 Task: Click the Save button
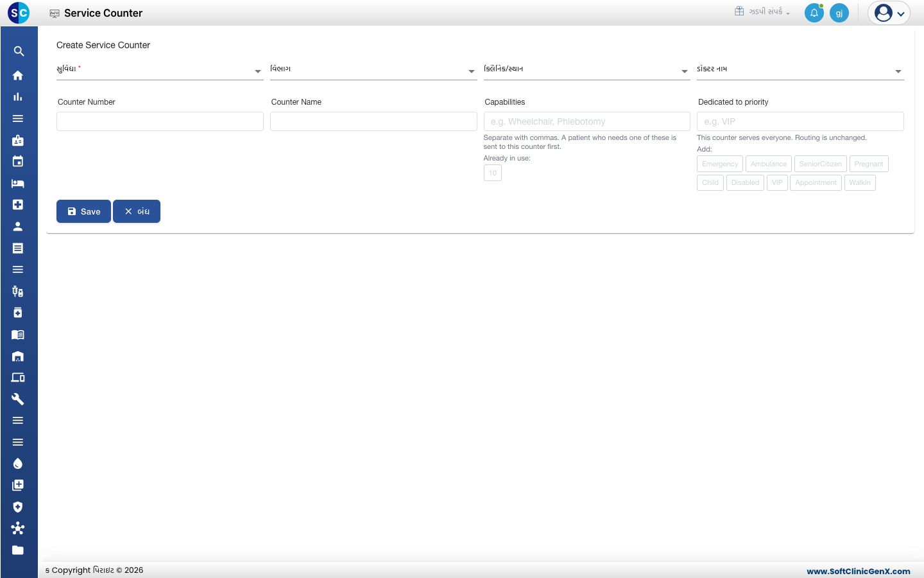point(83,211)
